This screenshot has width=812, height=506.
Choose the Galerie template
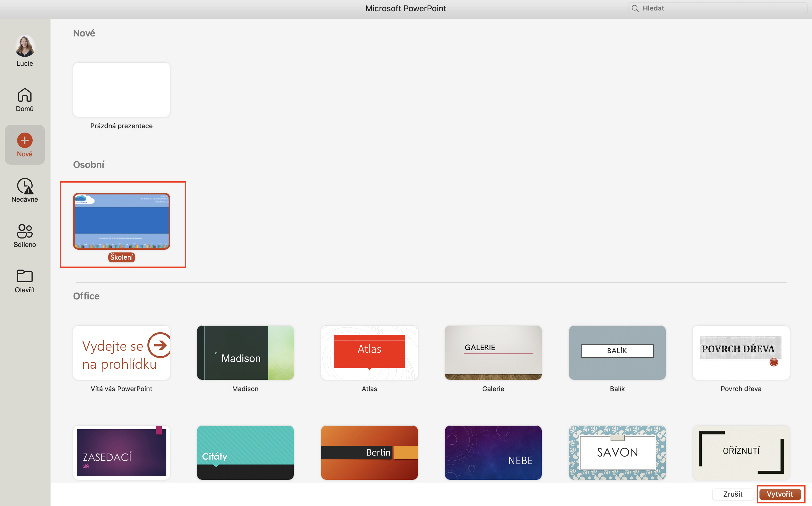(493, 353)
